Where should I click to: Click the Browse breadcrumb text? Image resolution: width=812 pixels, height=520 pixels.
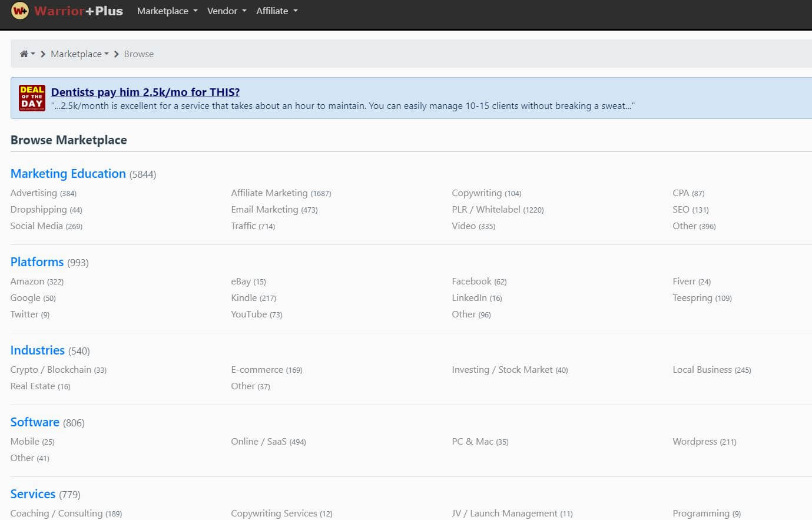(139, 54)
